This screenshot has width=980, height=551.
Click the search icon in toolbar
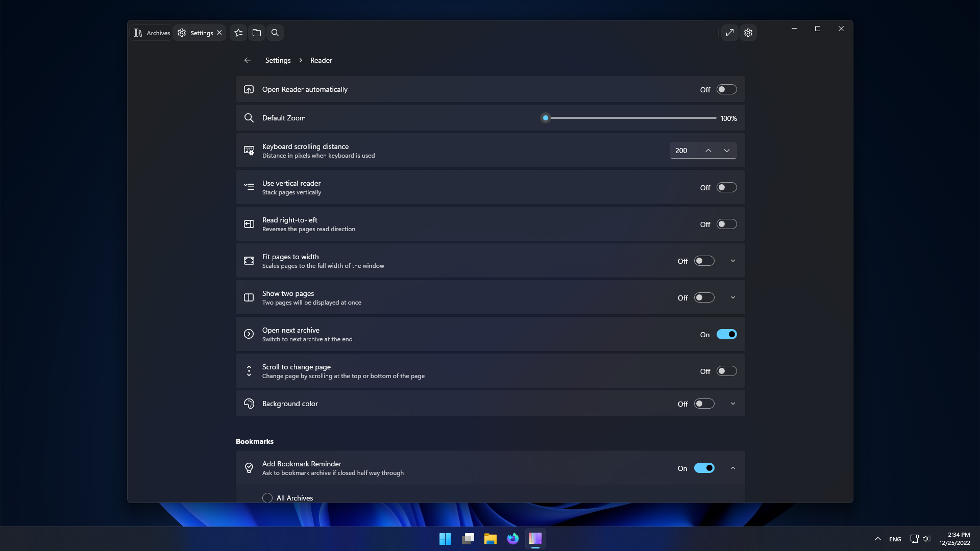coord(275,32)
